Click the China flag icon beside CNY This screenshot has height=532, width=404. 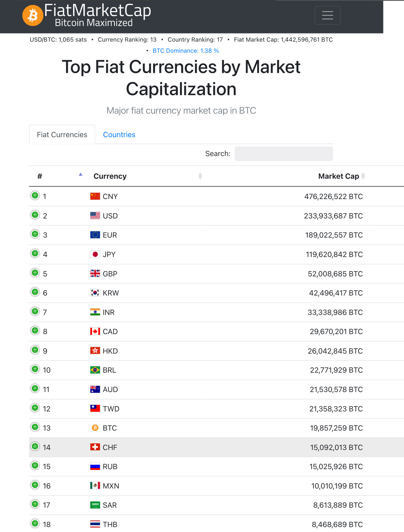point(95,196)
